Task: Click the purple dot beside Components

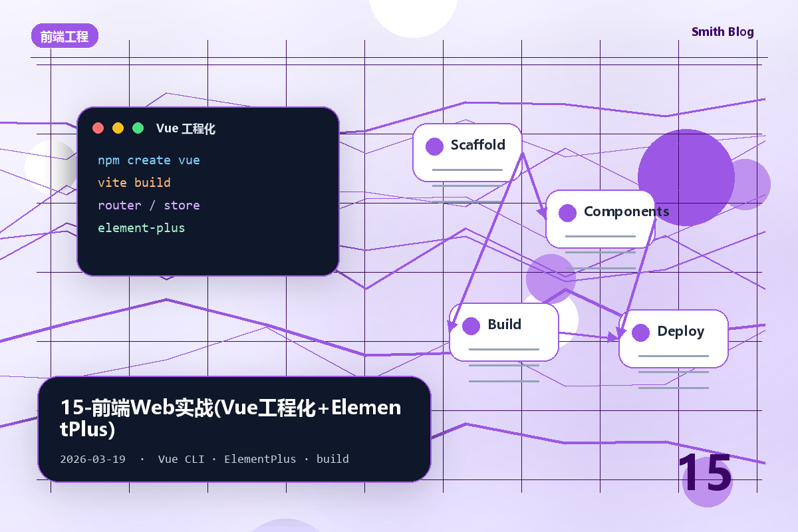Action: click(567, 213)
